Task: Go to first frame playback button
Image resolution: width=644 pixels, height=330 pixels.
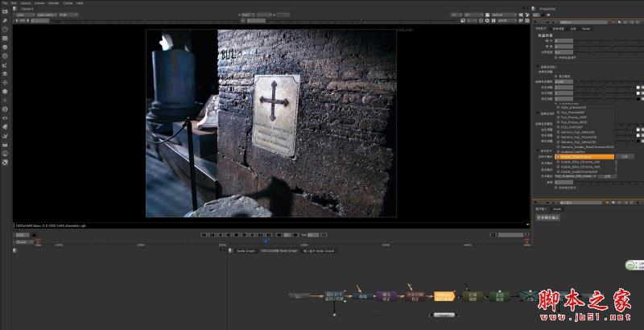Action: [204, 235]
